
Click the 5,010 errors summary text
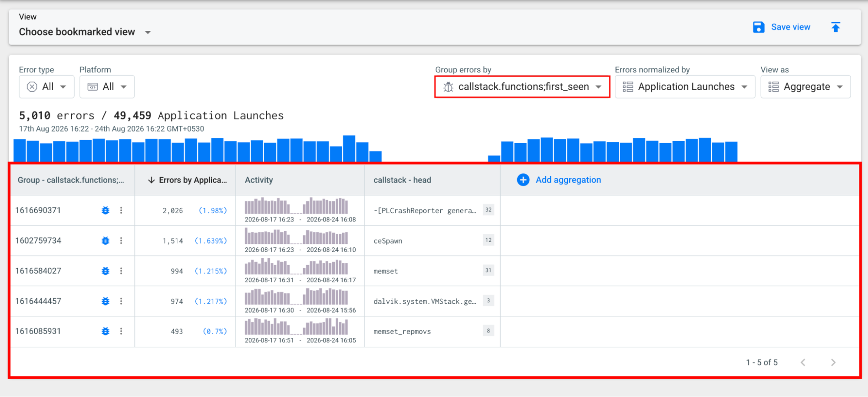point(56,115)
